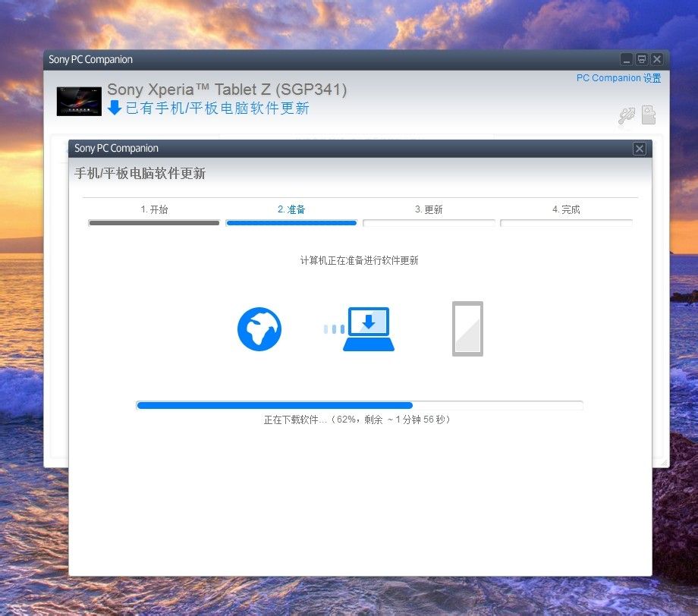698x616 pixels.
Task: Open 已有手机/平板电脑软件更新 link
Action: pyautogui.click(x=217, y=108)
